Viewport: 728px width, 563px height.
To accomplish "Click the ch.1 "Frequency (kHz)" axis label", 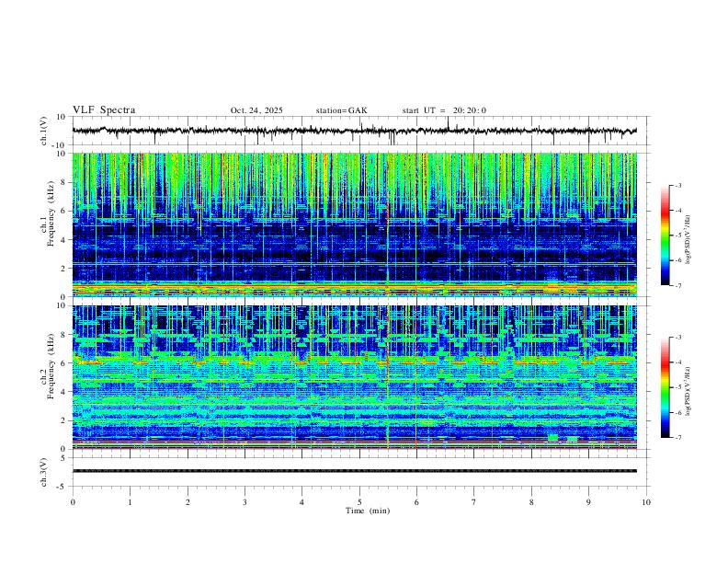I will pyautogui.click(x=51, y=214).
